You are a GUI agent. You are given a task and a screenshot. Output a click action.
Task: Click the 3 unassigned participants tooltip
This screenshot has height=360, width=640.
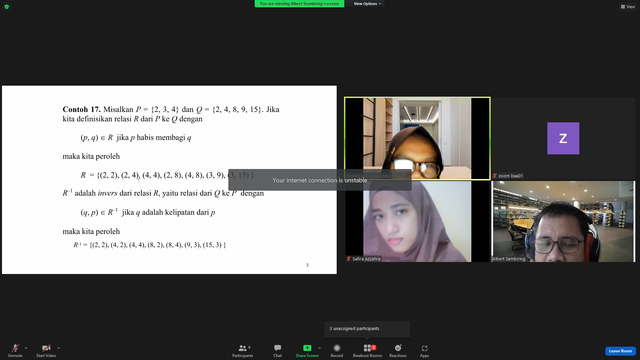tap(367, 329)
